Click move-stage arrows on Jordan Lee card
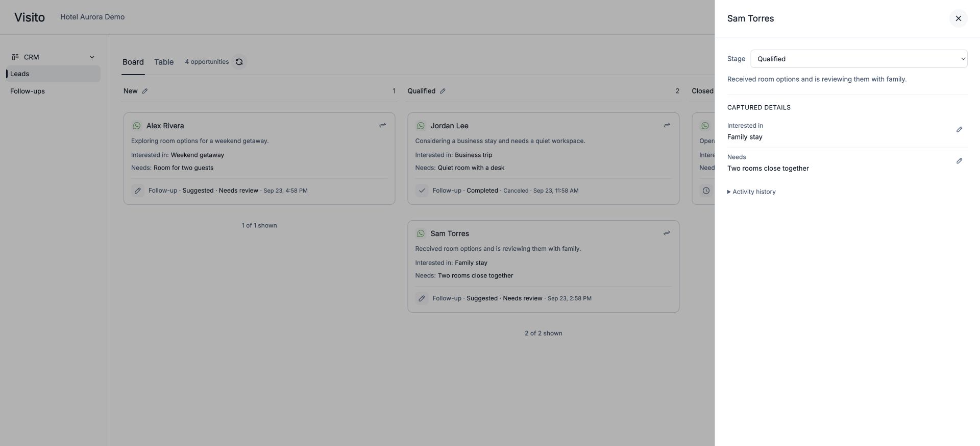This screenshot has width=980, height=446. (x=667, y=125)
